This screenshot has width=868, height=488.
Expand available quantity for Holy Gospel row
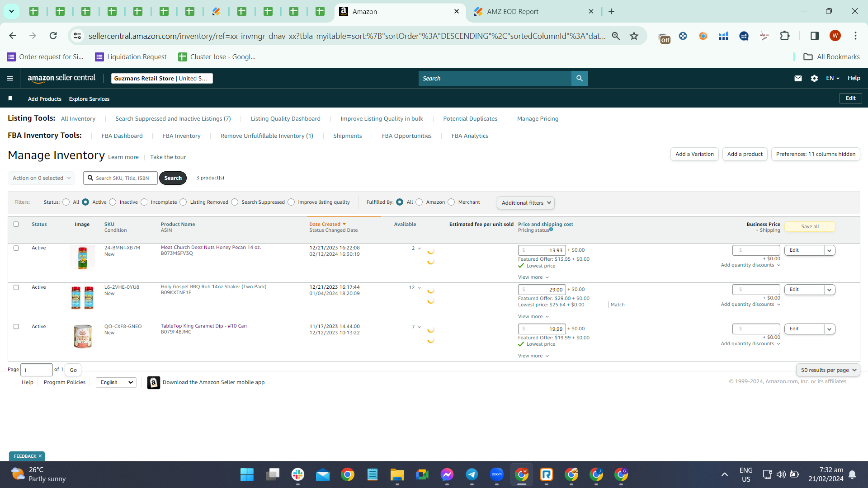[x=415, y=288]
